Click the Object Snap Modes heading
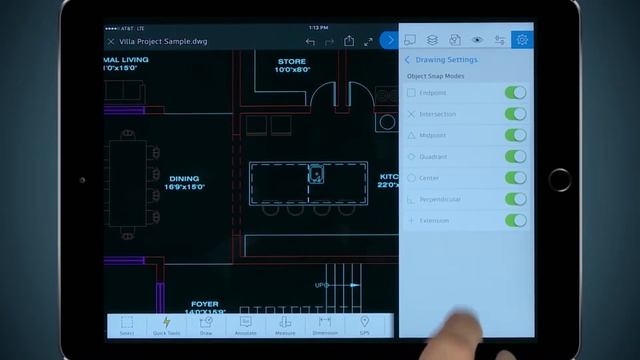640x360 pixels. point(436,76)
